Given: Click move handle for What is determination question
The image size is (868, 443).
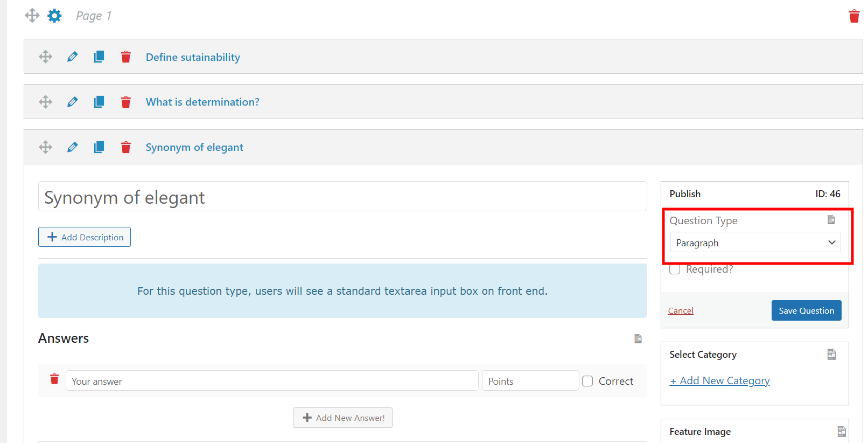Looking at the screenshot, I should pyautogui.click(x=46, y=102).
